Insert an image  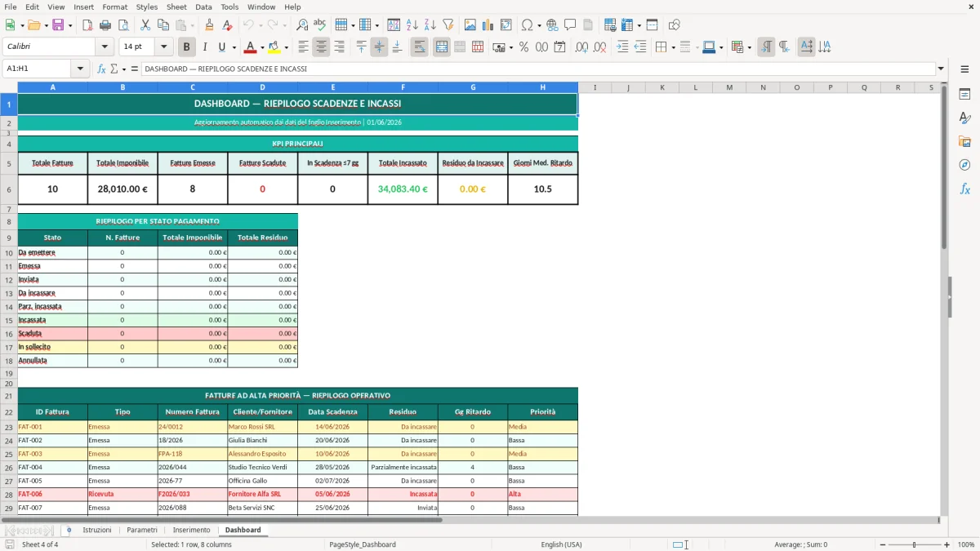tap(470, 25)
